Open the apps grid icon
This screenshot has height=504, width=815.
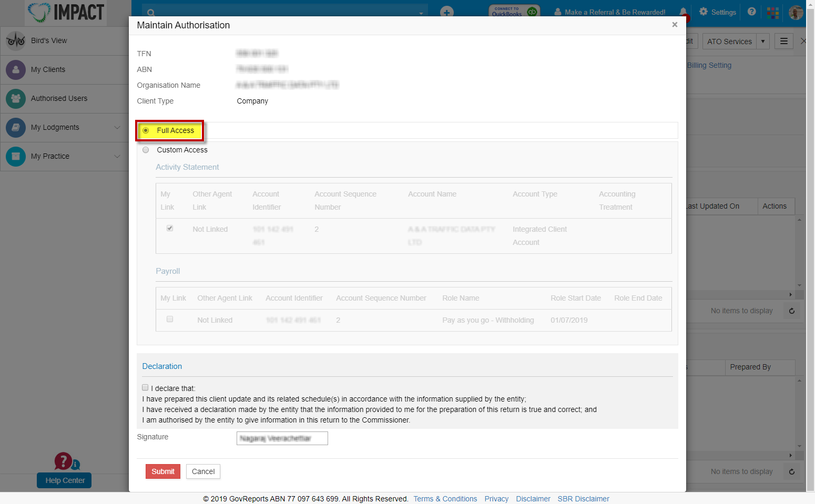click(772, 12)
